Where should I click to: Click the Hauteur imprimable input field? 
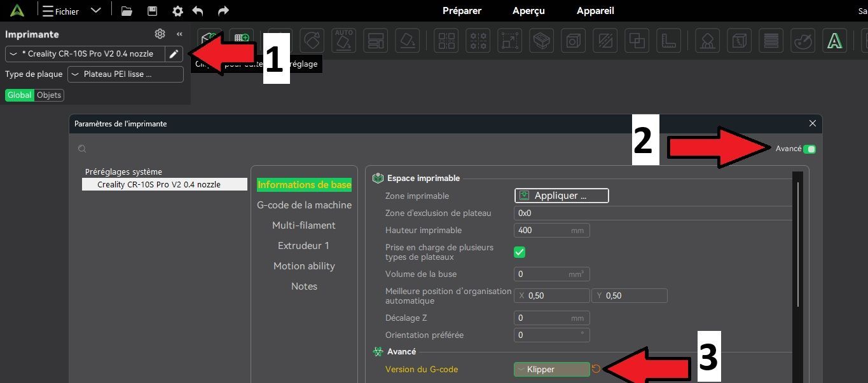pyautogui.click(x=552, y=230)
